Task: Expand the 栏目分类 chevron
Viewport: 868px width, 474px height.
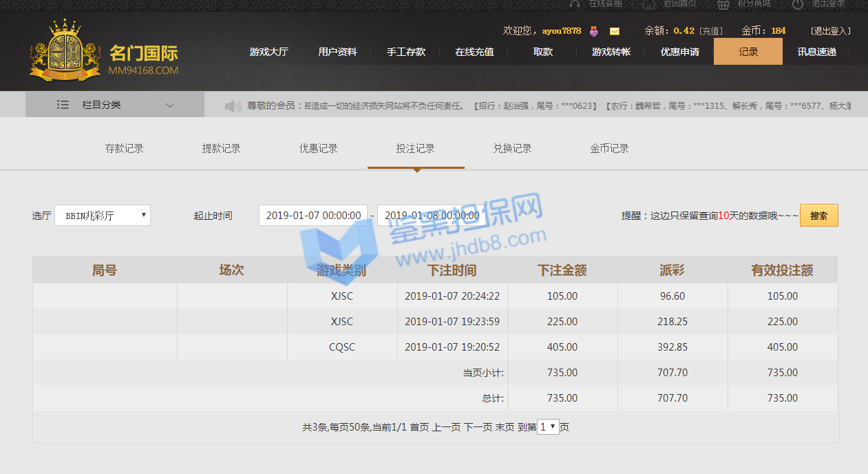Action: [x=170, y=105]
